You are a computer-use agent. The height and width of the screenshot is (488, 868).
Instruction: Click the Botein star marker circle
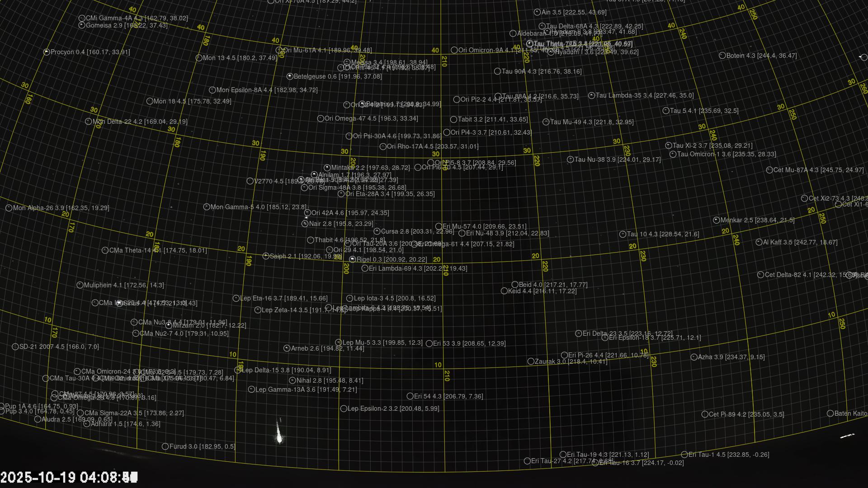coord(722,56)
